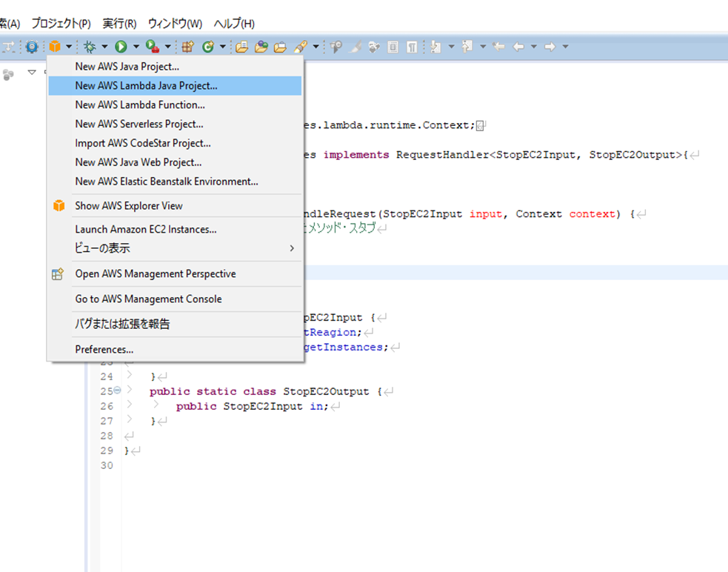
Task: Select Import AWS CodeStar Project...
Action: pos(175,143)
